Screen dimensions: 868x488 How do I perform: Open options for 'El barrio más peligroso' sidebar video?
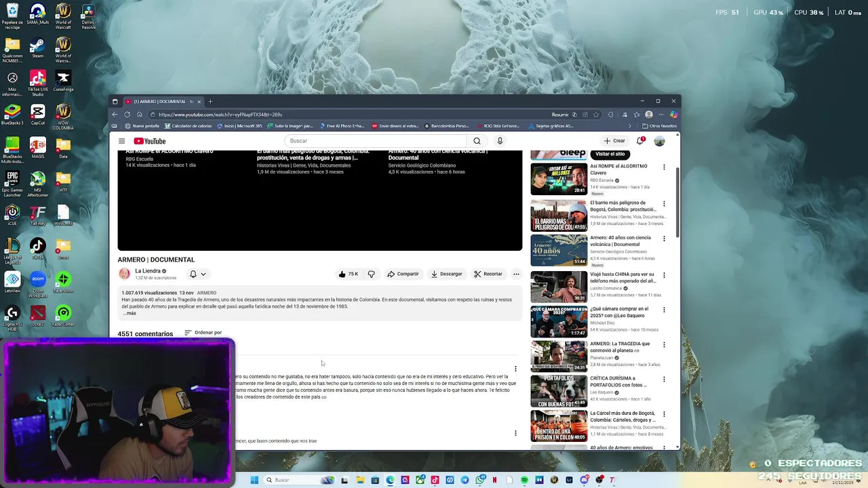point(664,203)
